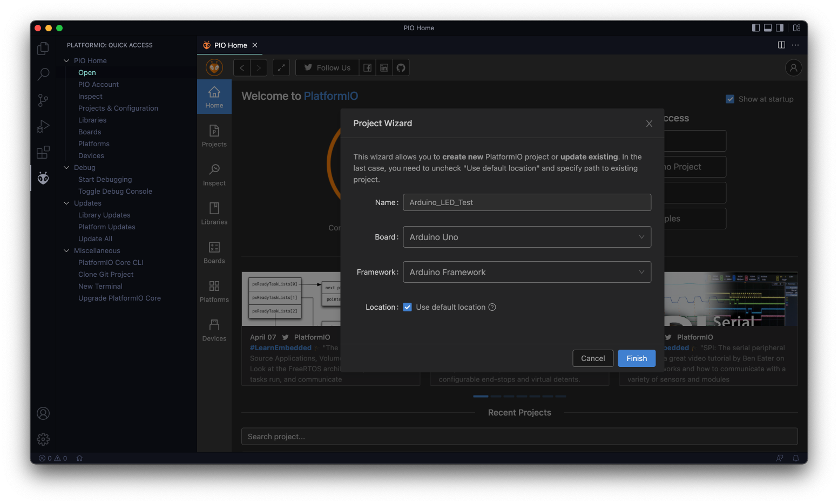Collapse the PIO Home tree section
This screenshot has height=504, width=838.
[66, 60]
